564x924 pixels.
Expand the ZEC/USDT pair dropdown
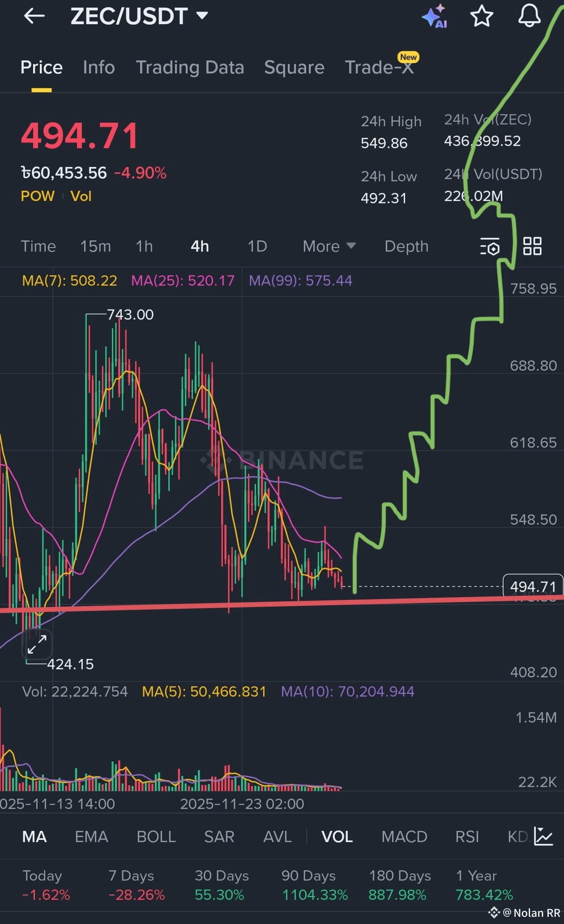pyautogui.click(x=202, y=16)
